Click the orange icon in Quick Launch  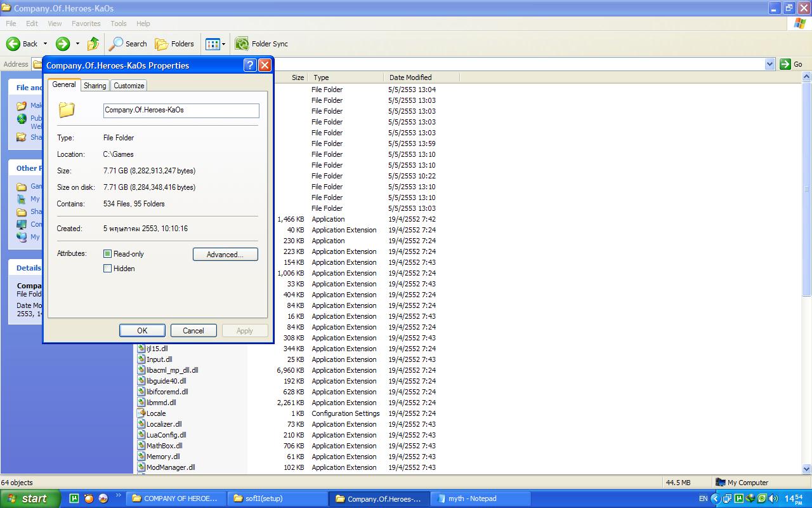(89, 498)
